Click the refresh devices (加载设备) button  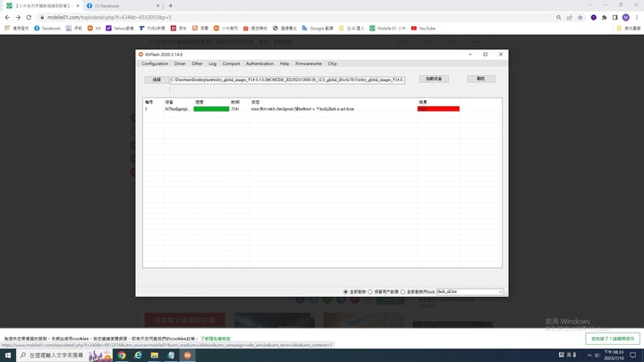(434, 79)
